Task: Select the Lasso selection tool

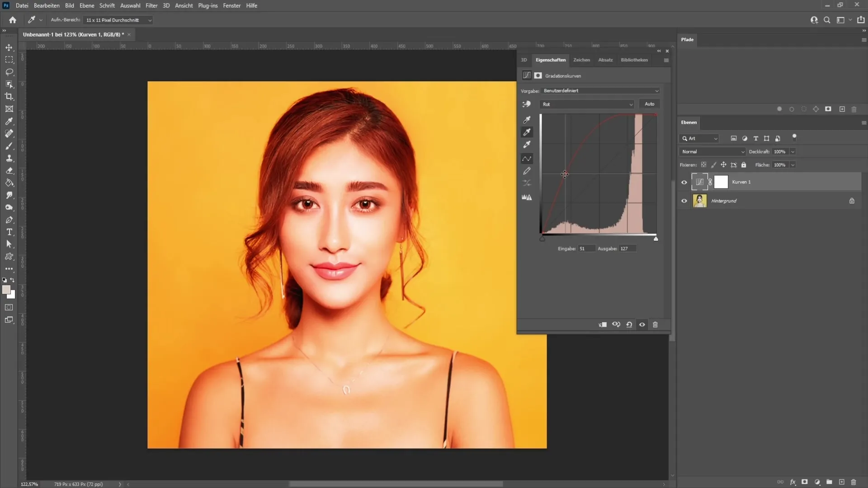Action: pyautogui.click(x=9, y=71)
